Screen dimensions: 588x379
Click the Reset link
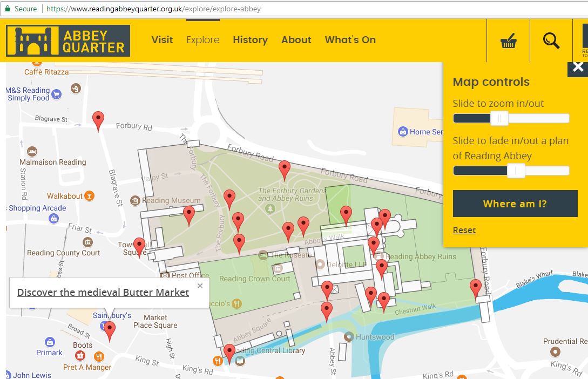pos(464,230)
